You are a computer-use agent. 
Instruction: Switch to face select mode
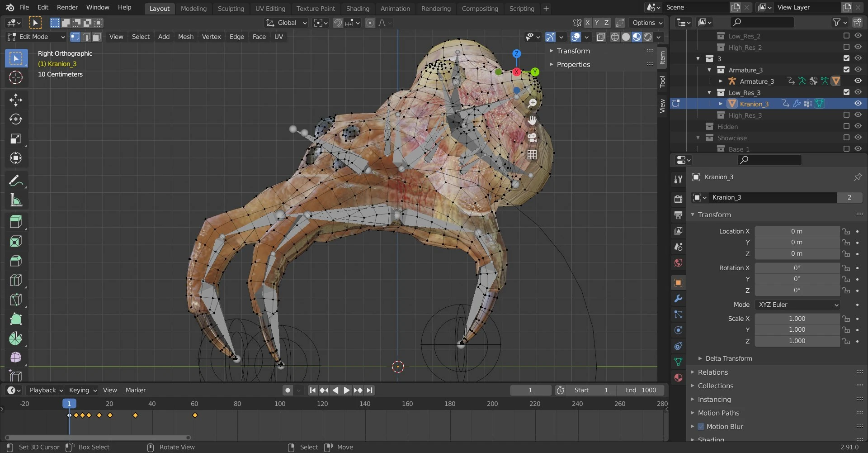point(96,37)
